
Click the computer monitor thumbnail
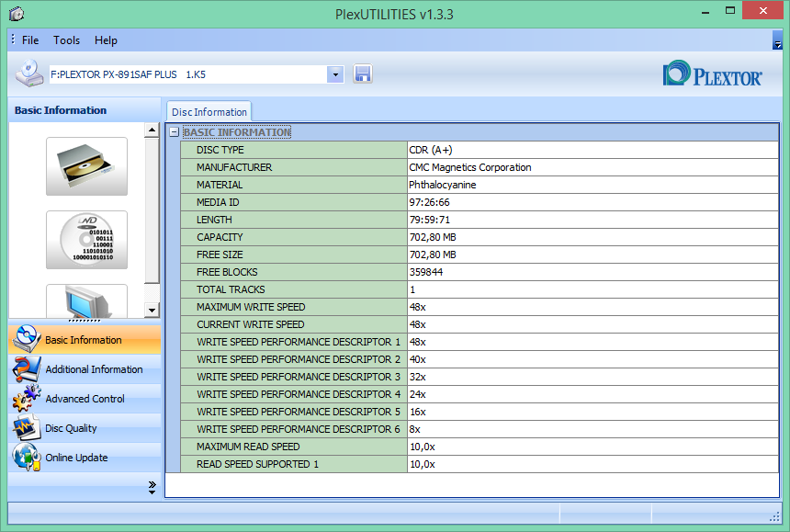coord(86,301)
